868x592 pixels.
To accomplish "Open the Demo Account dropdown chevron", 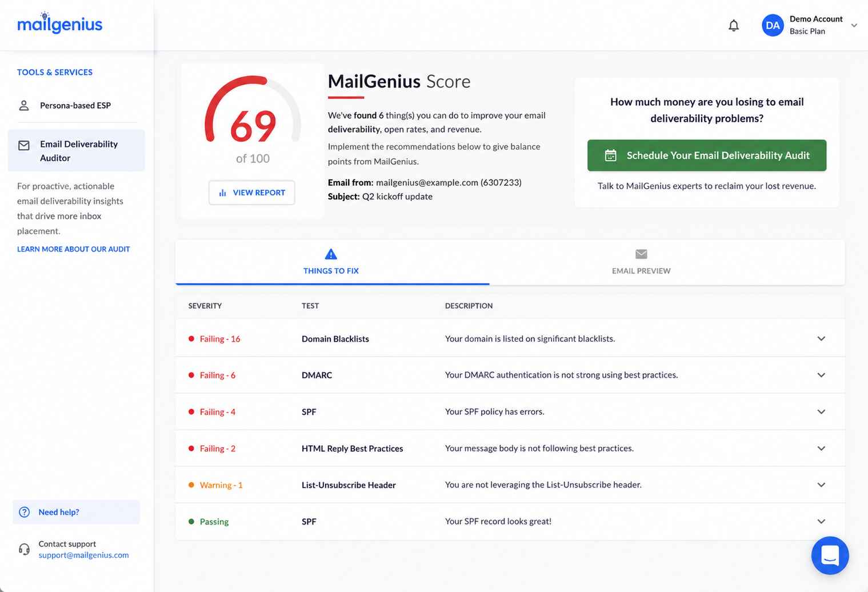I will click(x=854, y=25).
